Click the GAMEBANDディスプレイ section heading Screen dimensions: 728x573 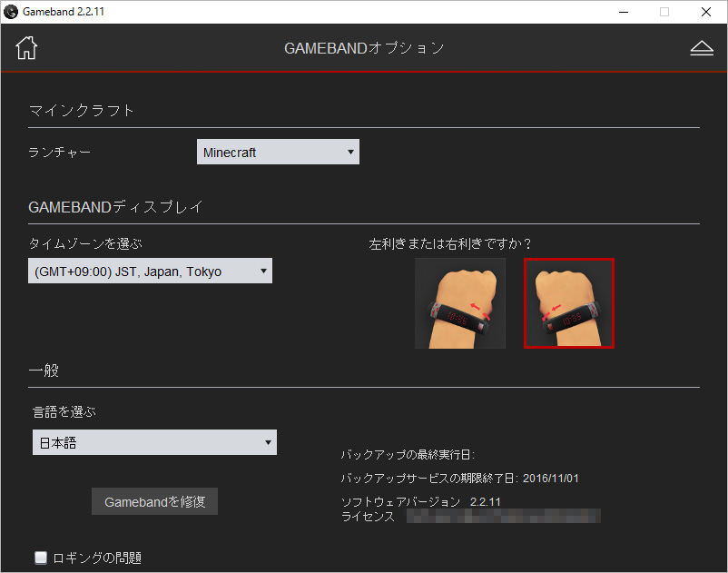coord(115,207)
